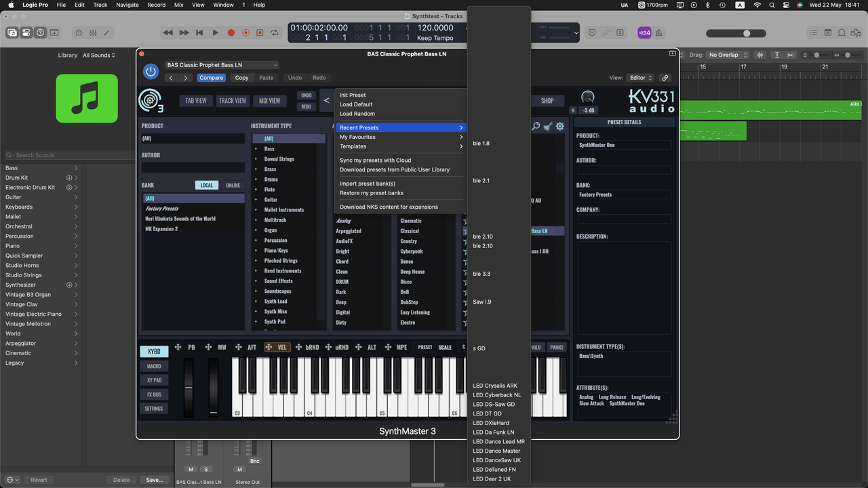Select ONLINE bank source
Image resolution: width=868 pixels, height=488 pixels.
(233, 185)
